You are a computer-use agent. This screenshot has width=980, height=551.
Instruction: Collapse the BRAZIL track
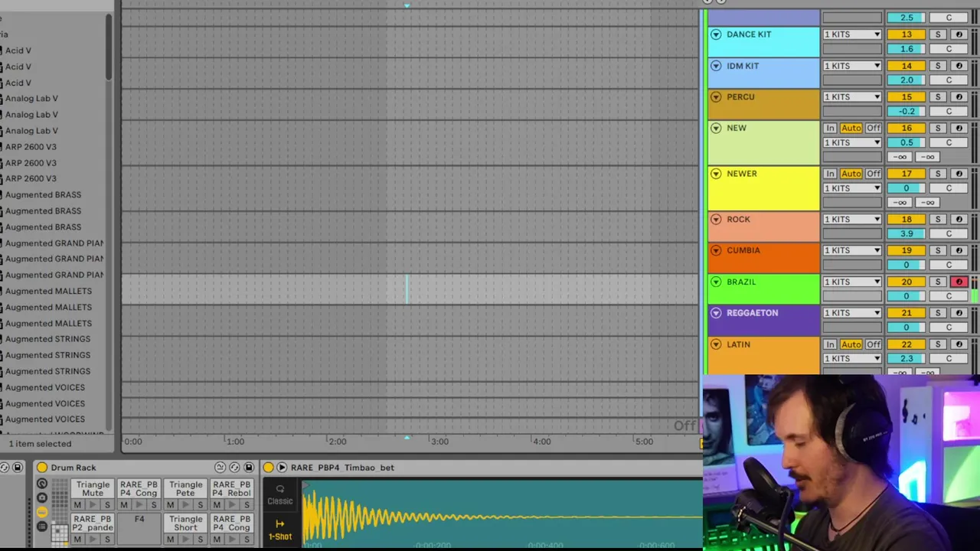click(716, 282)
